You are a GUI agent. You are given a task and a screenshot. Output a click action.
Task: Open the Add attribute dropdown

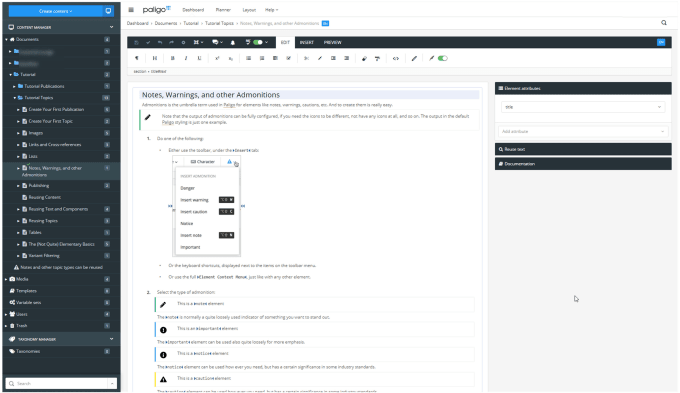click(583, 131)
